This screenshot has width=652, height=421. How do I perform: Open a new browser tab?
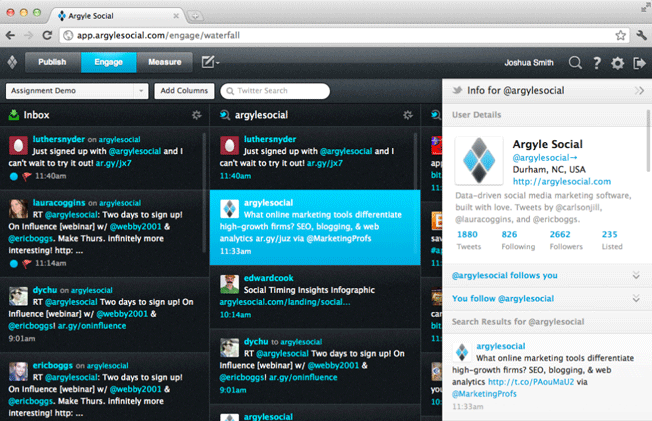pos(195,16)
